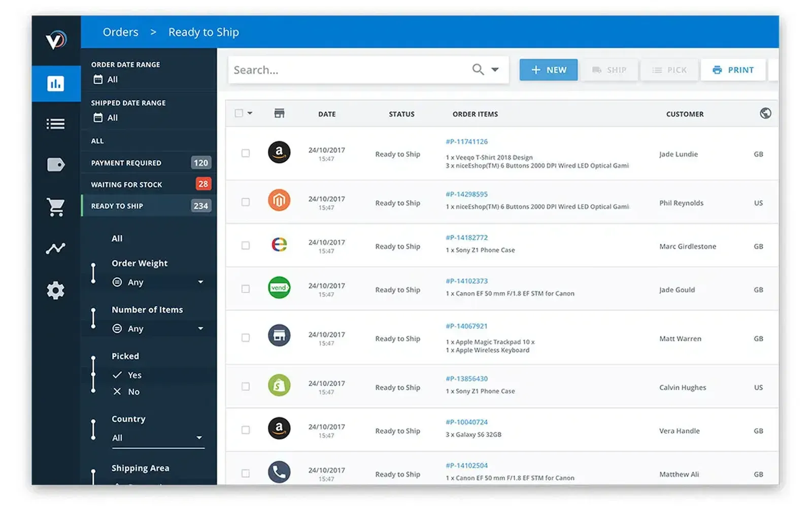Check the select-all checkbox in the header
The width and height of the screenshot is (812, 508).
[239, 113]
